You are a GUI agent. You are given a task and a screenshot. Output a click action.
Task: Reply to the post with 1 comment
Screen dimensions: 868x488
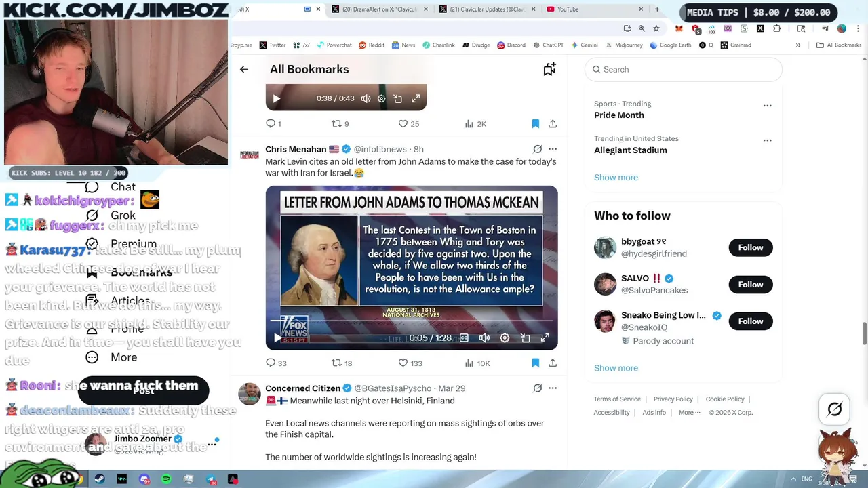click(x=273, y=123)
